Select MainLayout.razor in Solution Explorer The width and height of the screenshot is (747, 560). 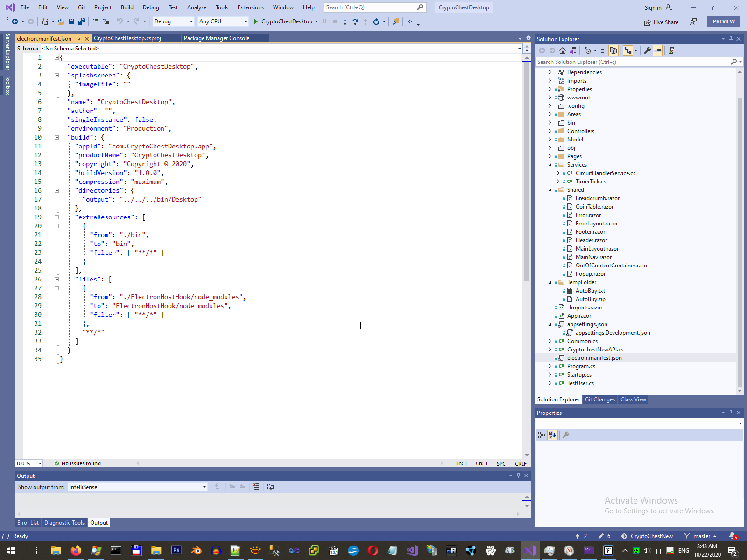(597, 249)
